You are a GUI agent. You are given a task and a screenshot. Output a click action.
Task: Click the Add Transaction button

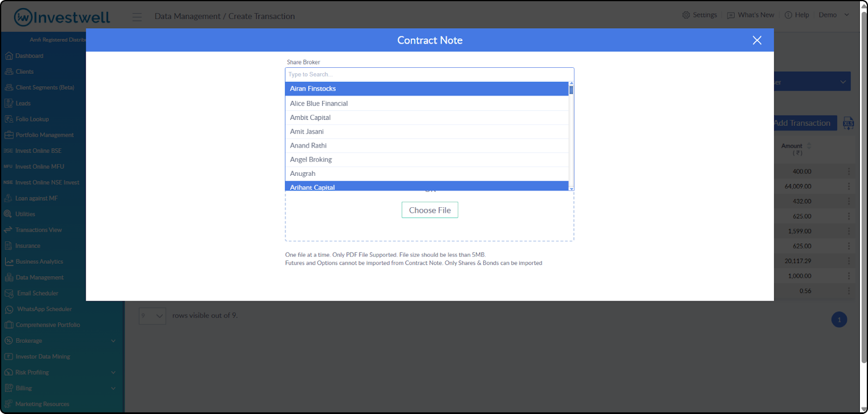(806, 123)
